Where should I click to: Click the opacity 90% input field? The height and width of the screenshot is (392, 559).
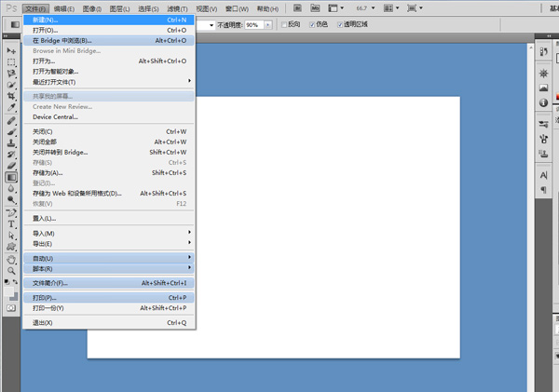tap(253, 25)
